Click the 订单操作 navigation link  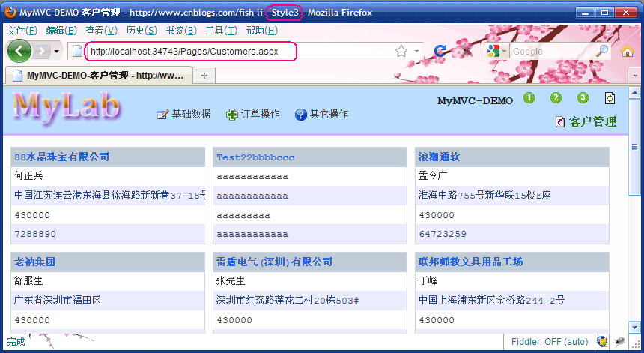pyautogui.click(x=253, y=115)
